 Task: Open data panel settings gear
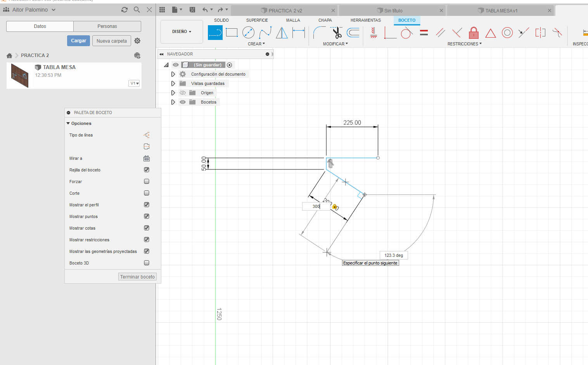coord(137,41)
